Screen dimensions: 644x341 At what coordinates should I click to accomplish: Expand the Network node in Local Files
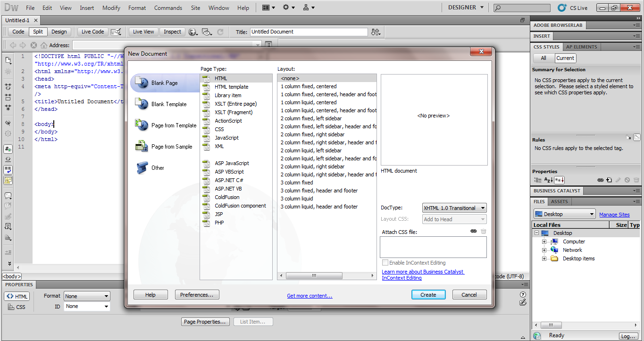point(544,250)
